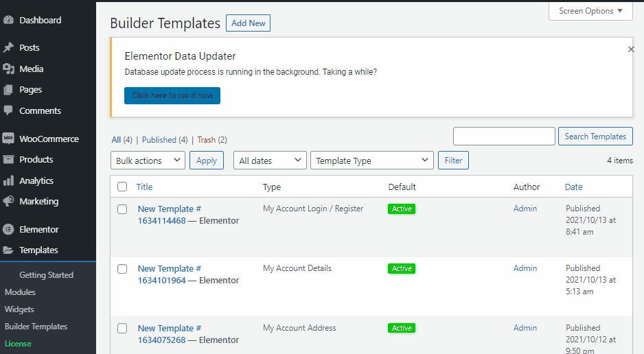The width and height of the screenshot is (644, 354).
Task: Open New Template # 1634075268 link
Action: [169, 334]
